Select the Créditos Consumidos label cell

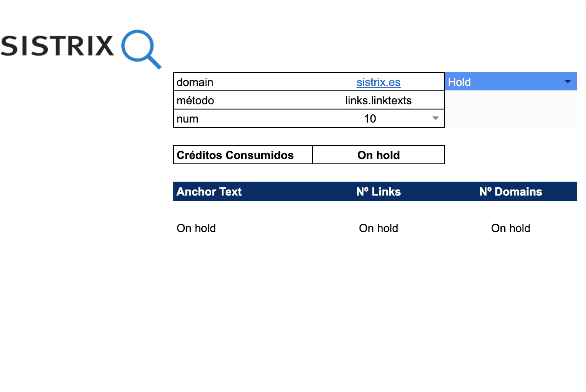(x=235, y=155)
